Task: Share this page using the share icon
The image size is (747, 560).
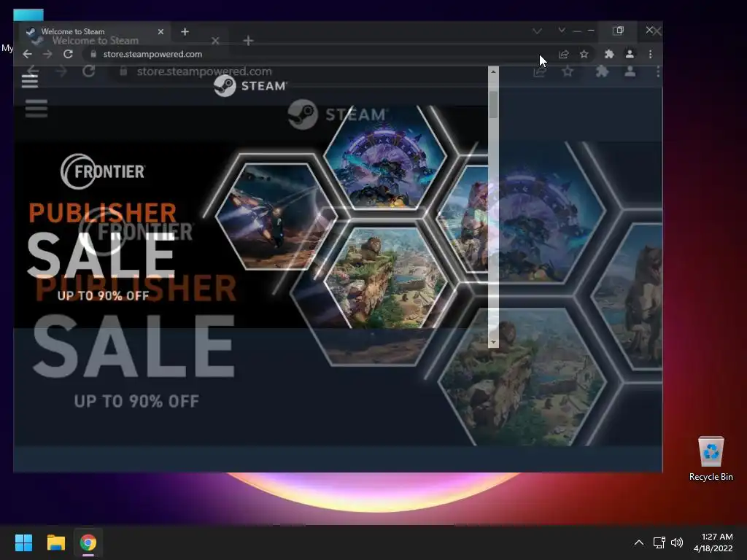Action: 564,54
